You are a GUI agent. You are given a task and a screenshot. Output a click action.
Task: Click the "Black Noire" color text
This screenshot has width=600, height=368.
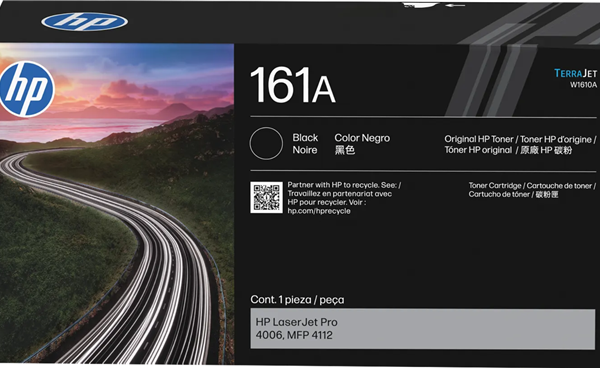coord(305,144)
